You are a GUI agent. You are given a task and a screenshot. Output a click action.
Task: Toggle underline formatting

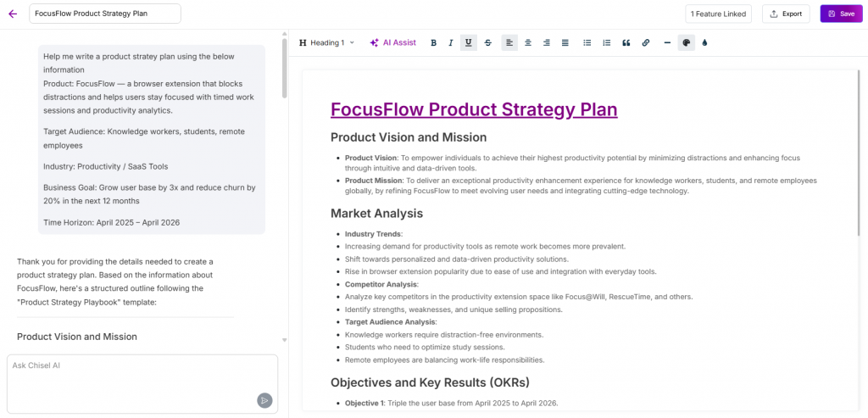[468, 42]
